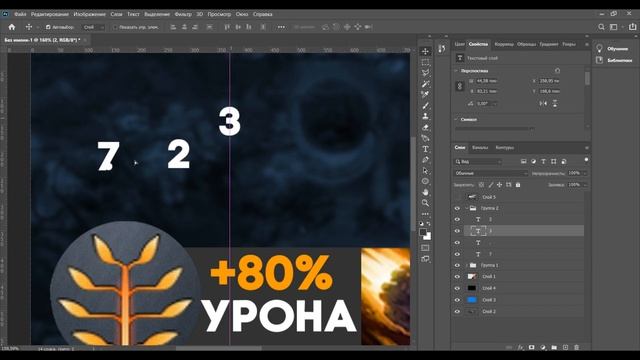Add a layer mask icon
This screenshot has height=360, width=640.
coord(531,347)
